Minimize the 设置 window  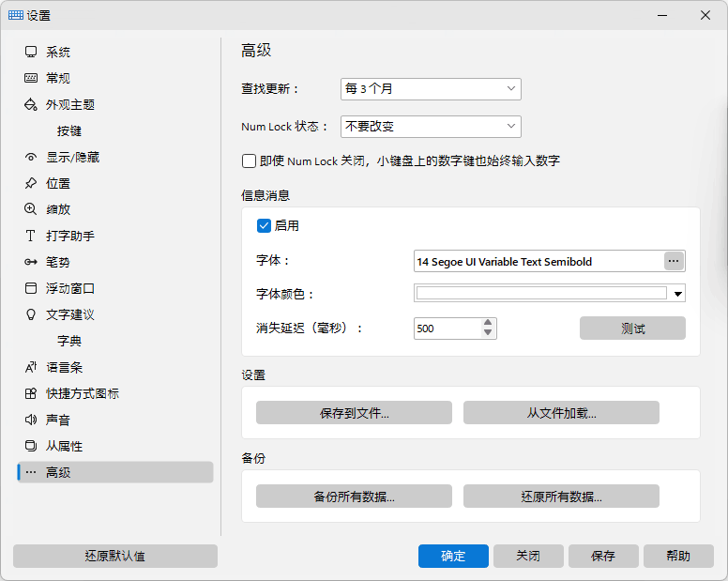(x=662, y=15)
